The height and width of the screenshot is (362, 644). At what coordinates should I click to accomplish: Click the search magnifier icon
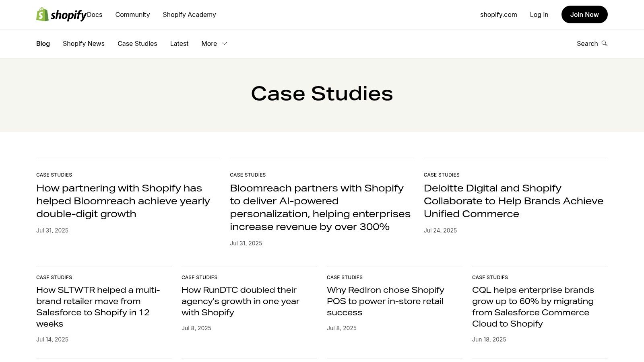tap(605, 43)
